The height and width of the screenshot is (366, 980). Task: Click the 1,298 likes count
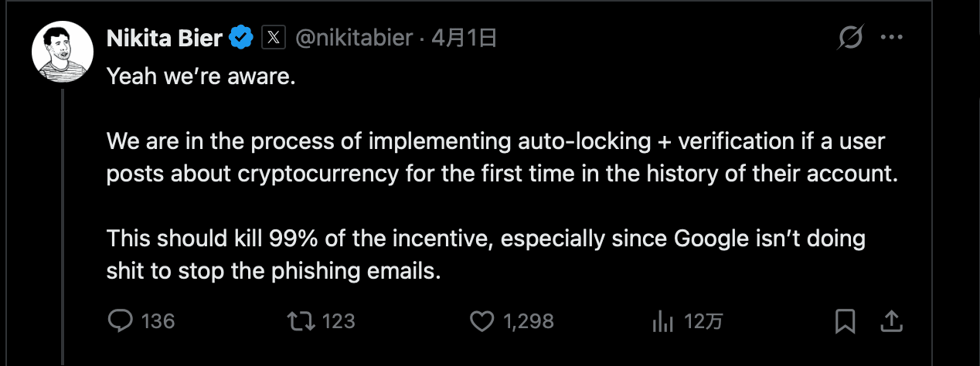click(529, 321)
